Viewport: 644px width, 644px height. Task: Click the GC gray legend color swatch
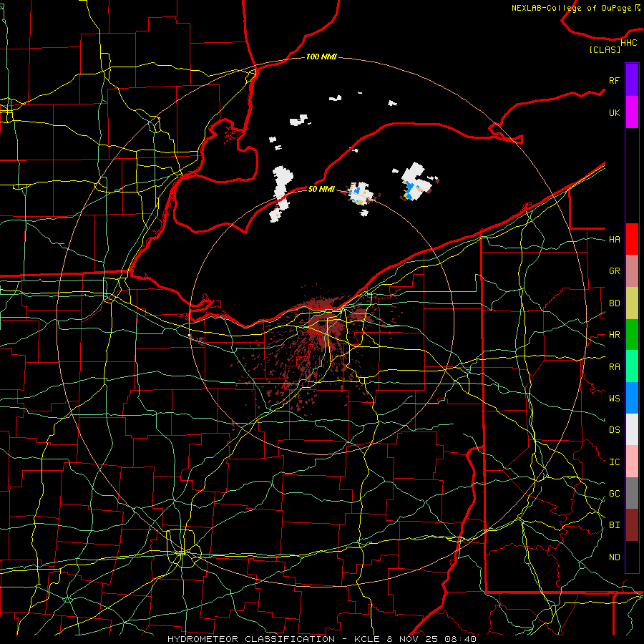click(x=632, y=493)
